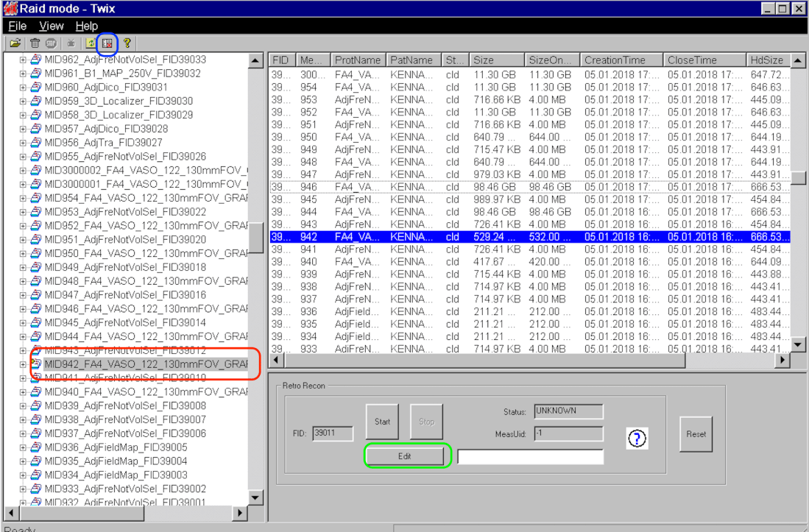Click the Twix application icon in the title bar
The height and width of the screenshot is (532, 809).
10,7
